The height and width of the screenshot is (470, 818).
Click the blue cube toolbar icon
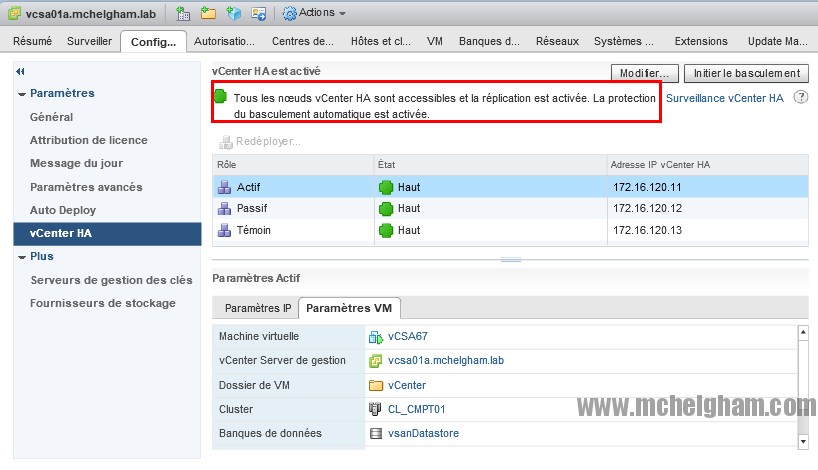[x=234, y=14]
